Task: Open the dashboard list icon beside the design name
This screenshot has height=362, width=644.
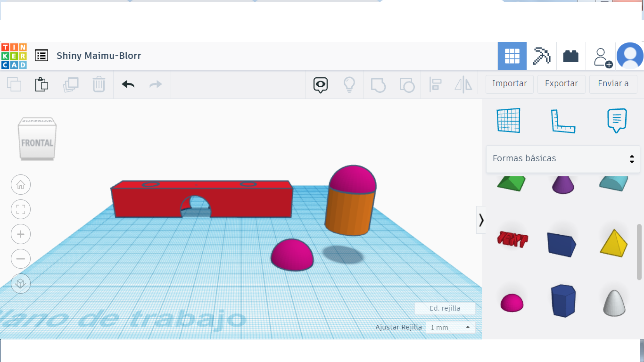Action: (x=41, y=56)
